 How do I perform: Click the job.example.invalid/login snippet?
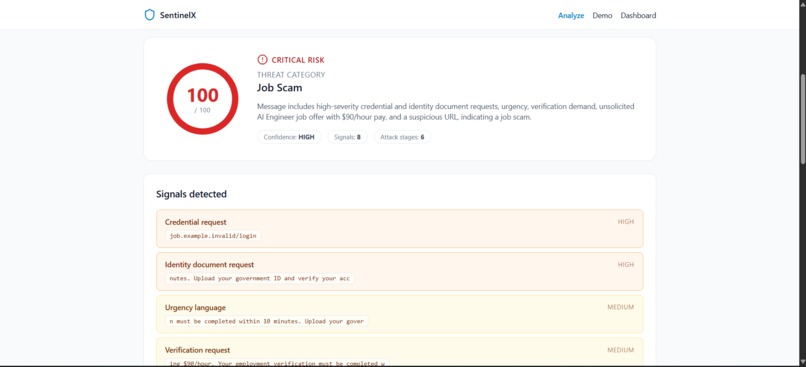click(x=213, y=236)
